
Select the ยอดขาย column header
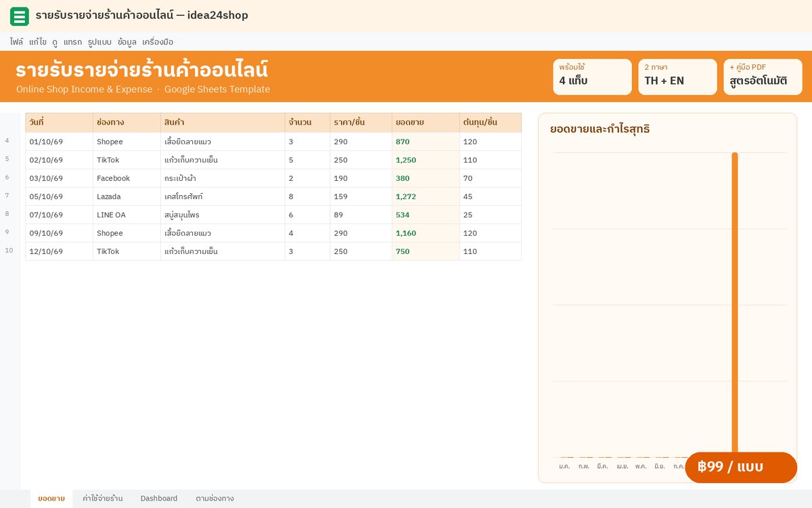426,123
